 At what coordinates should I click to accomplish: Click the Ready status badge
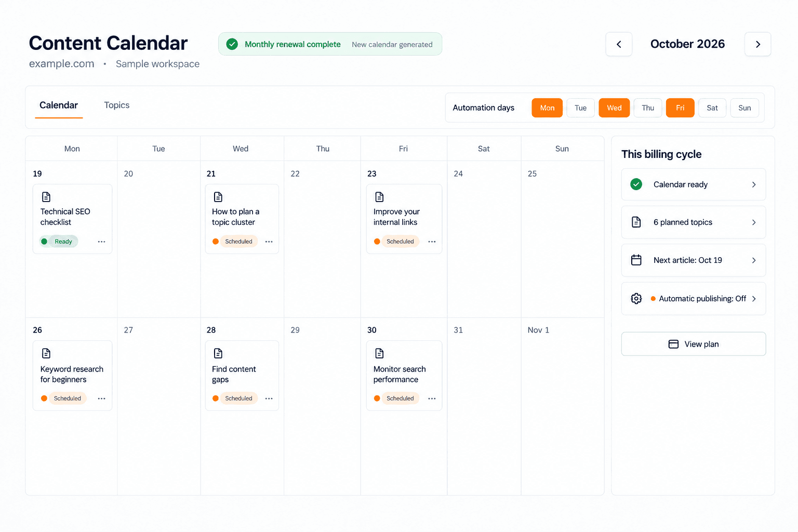[59, 242]
